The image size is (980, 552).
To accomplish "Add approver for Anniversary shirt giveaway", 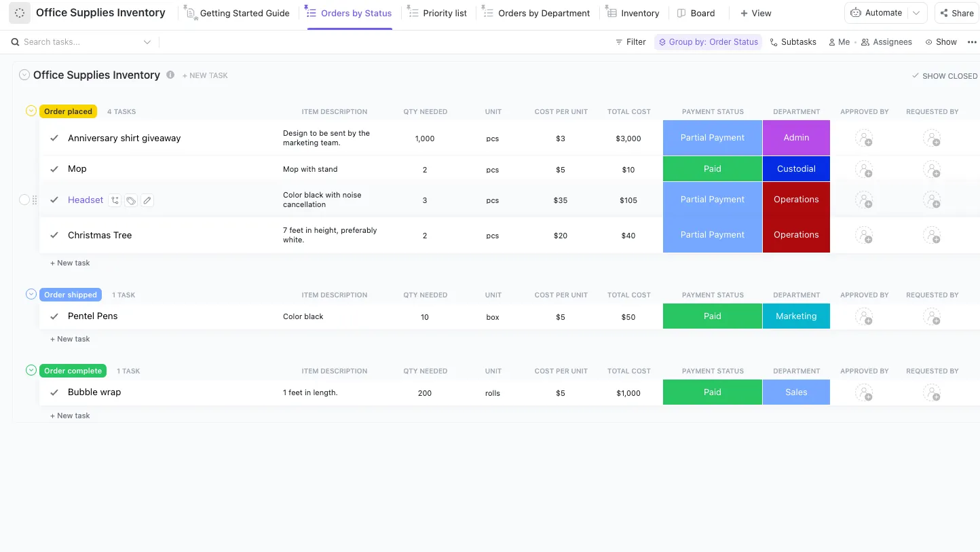I will 864,139.
